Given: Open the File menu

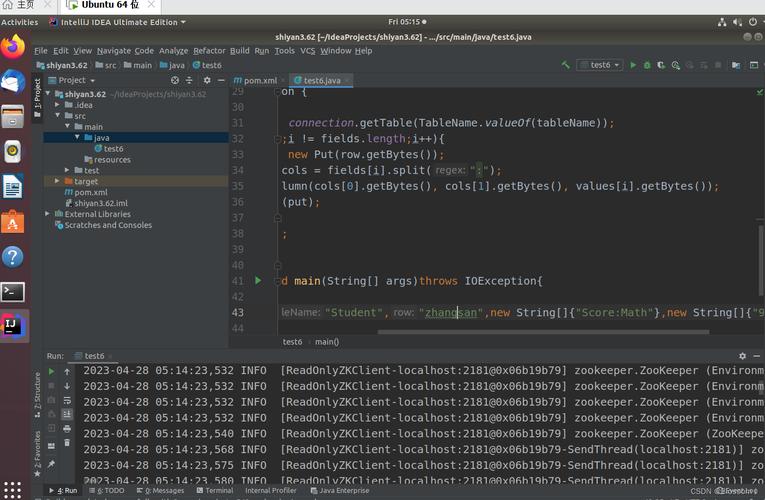Looking at the screenshot, I should (41, 51).
